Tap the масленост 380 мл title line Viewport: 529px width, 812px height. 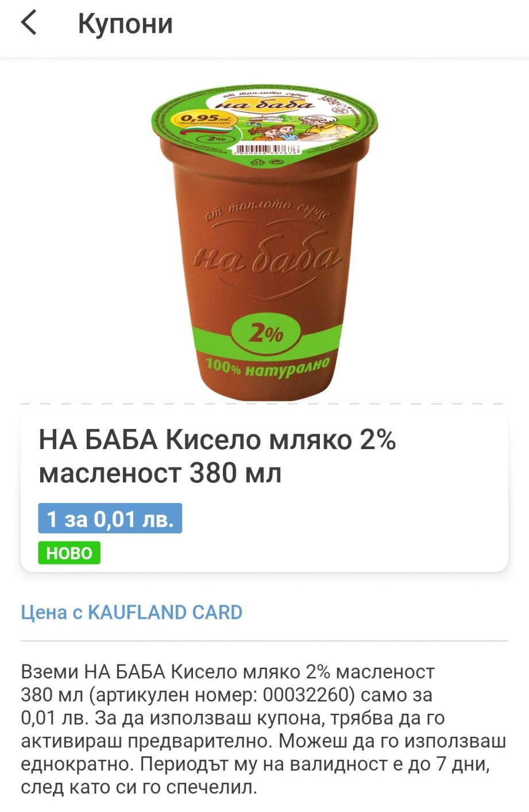(x=160, y=474)
